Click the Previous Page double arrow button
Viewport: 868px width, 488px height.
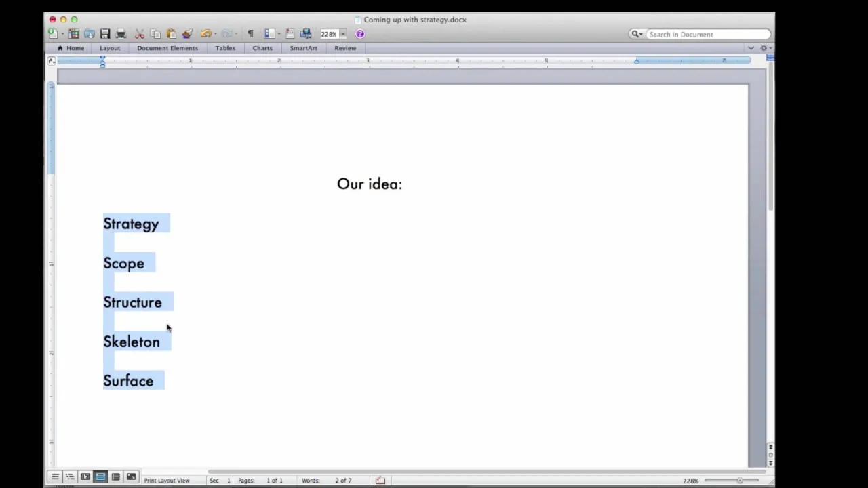point(770,447)
